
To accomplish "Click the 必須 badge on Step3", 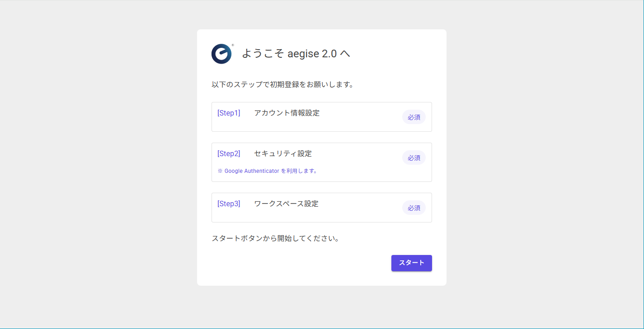I will (x=414, y=208).
